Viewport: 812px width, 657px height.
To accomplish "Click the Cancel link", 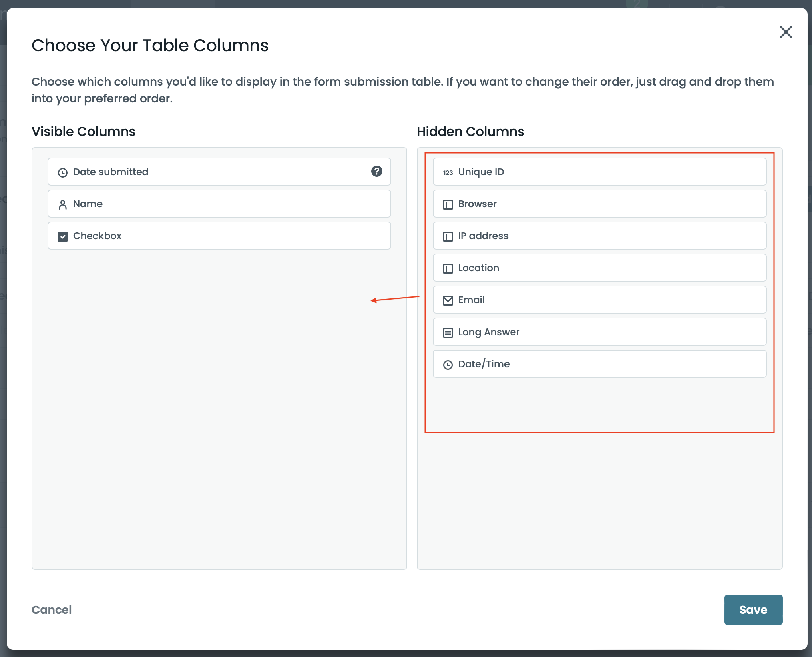I will [52, 609].
